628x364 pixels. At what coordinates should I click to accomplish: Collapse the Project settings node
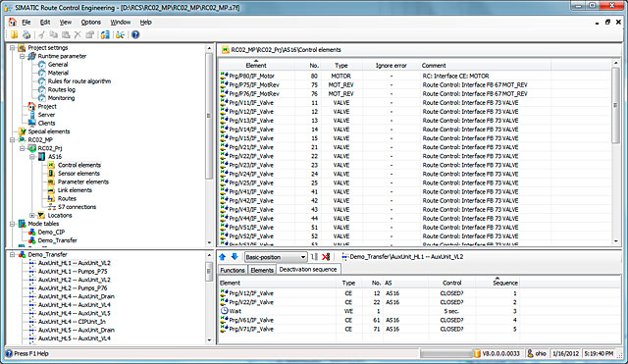13,48
